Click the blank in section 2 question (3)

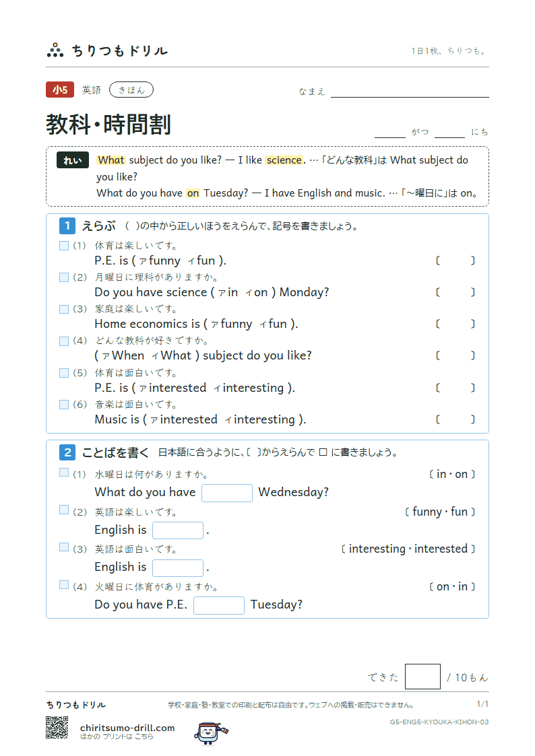[x=177, y=568]
